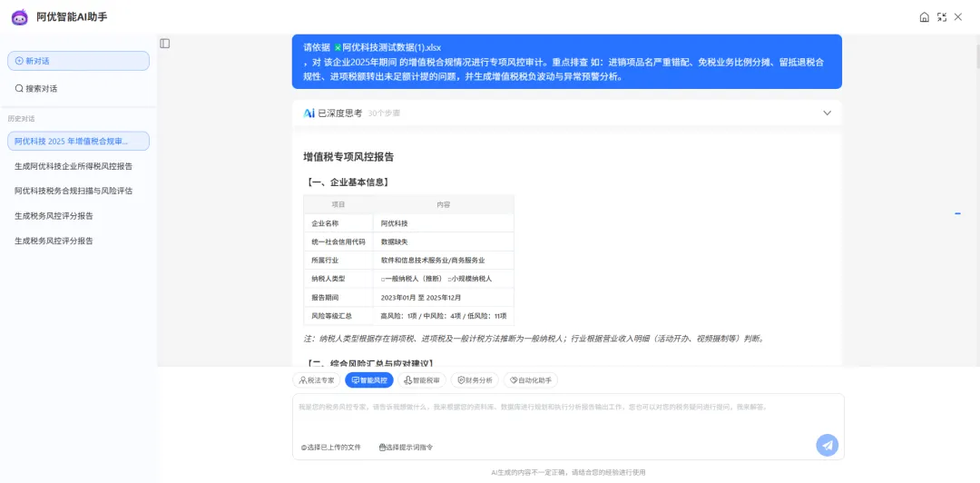Screen dimensions: 980x483
Task: Click the 小规模纳税人 checkbox text
Action: 469,279
